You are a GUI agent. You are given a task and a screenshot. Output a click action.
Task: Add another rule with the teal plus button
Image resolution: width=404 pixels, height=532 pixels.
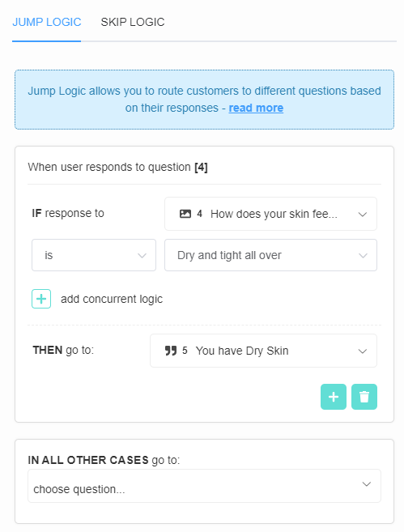tap(334, 397)
